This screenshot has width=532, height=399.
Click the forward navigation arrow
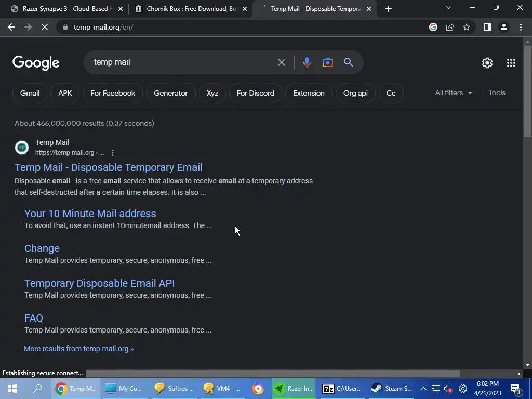click(x=28, y=27)
